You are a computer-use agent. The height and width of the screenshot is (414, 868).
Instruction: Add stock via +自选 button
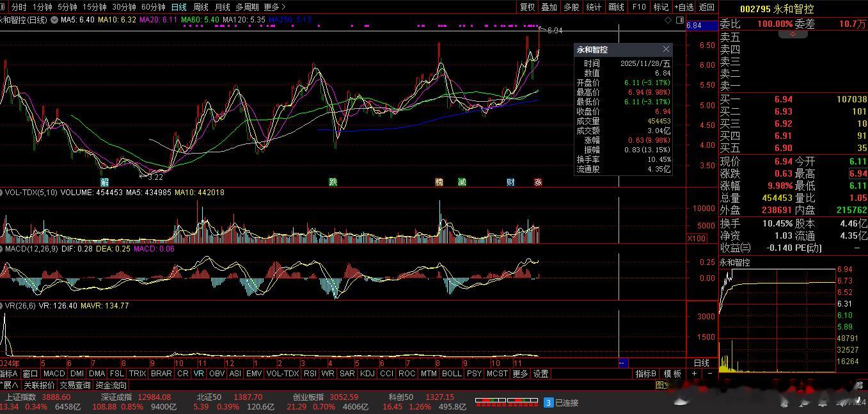[x=683, y=7]
